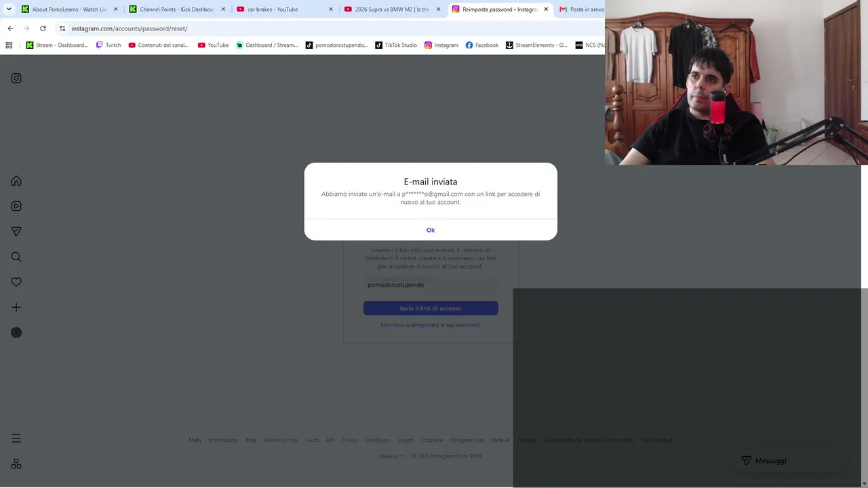
Task: Open Instagram search magnifier in sidebar
Action: tap(16, 257)
